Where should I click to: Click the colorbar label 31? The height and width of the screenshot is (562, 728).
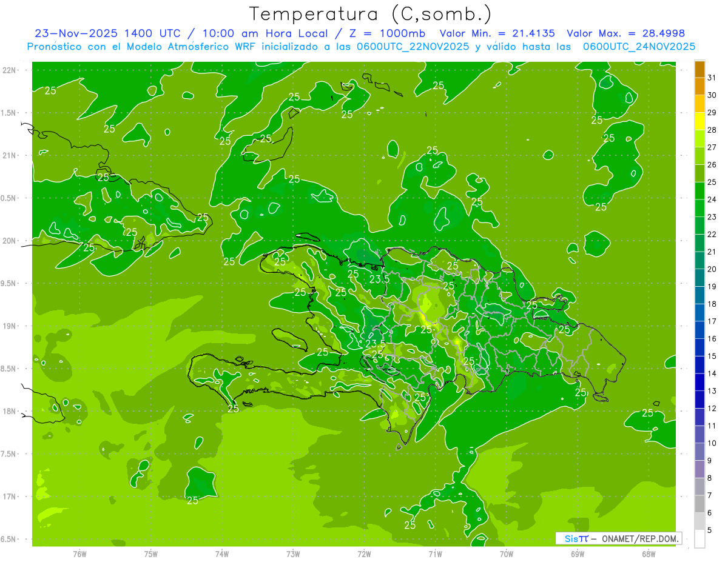[712, 78]
